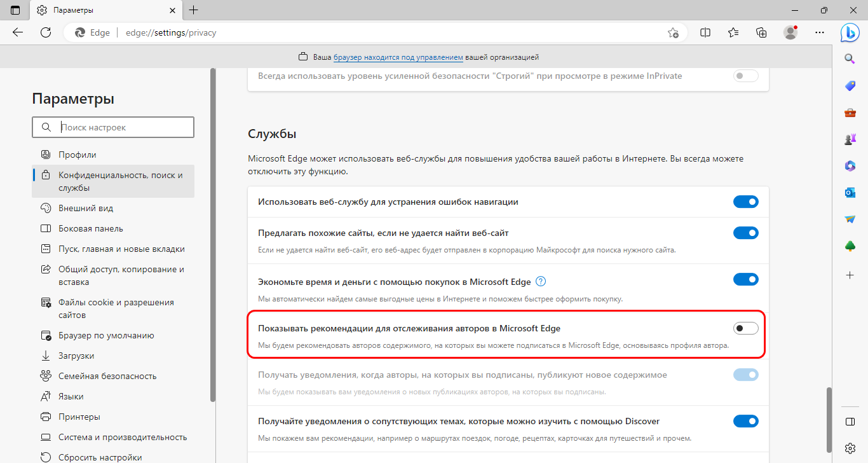
Task: Close the Параметры tab
Action: point(172,10)
